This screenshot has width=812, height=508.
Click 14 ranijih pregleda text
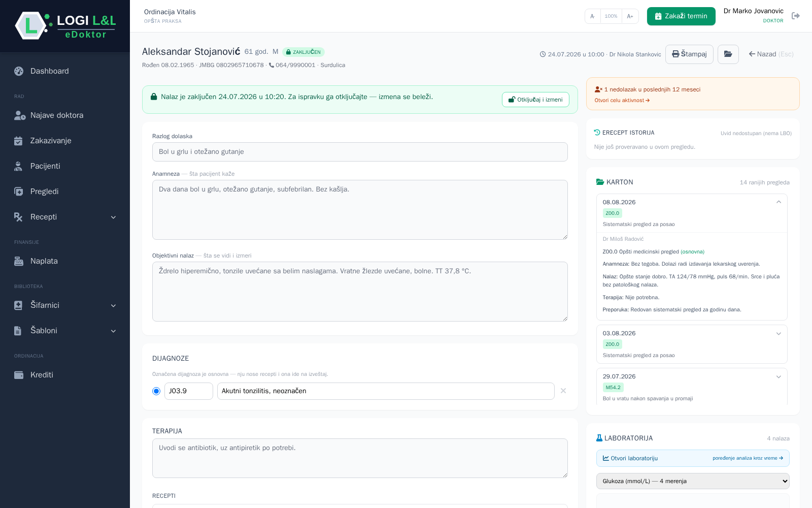coord(764,182)
